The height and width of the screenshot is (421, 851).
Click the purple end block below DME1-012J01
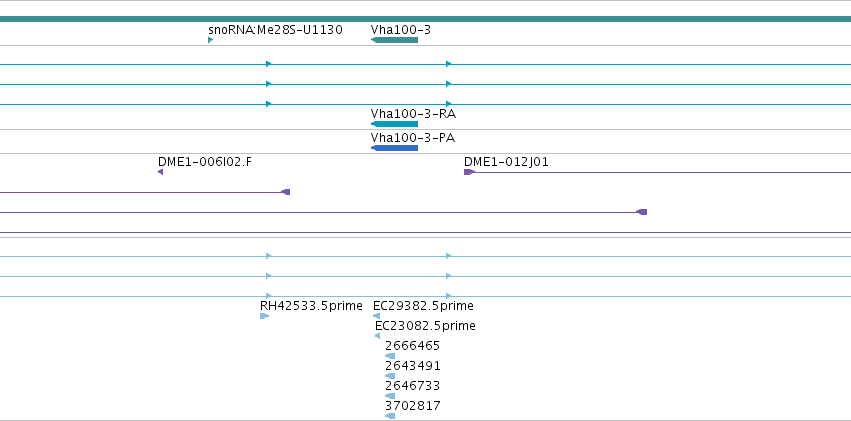pyautogui.click(x=642, y=212)
